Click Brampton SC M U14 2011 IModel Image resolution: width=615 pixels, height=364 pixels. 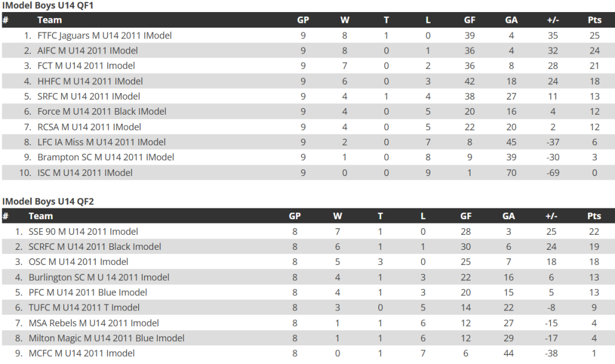(106, 157)
